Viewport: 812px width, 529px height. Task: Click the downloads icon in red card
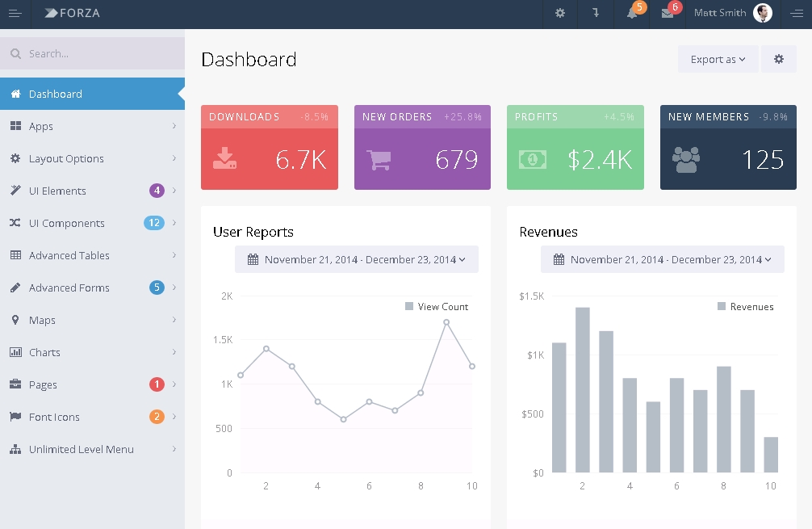coord(224,158)
